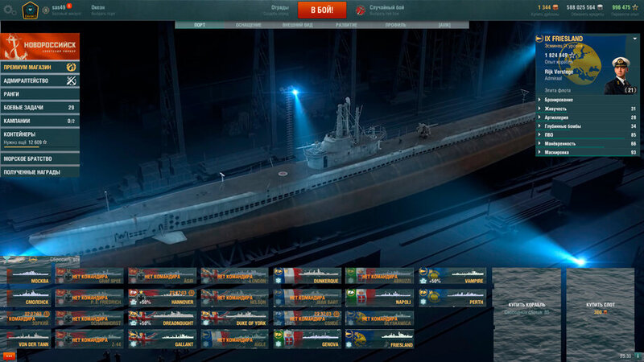
Task: Collapse the Friesland ship info panel arrow
Action: (634, 39)
